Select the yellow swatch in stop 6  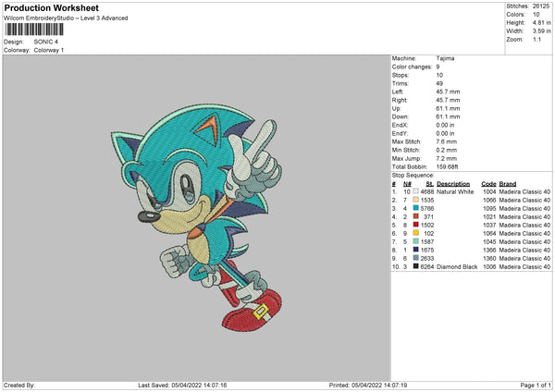416,233
